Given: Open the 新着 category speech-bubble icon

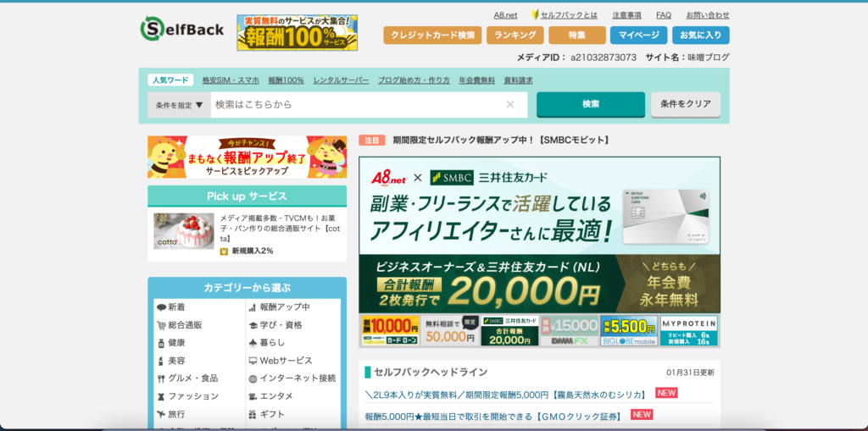Looking at the screenshot, I should click(161, 307).
